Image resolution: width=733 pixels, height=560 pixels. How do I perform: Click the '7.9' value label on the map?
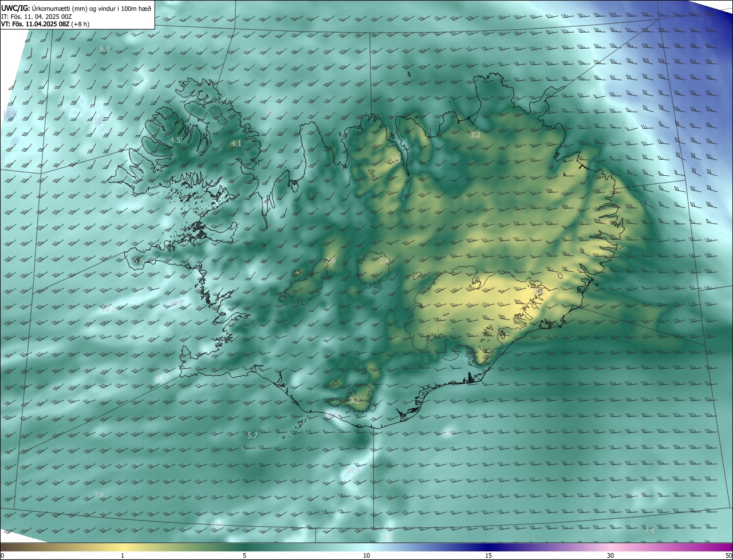[x=98, y=494]
